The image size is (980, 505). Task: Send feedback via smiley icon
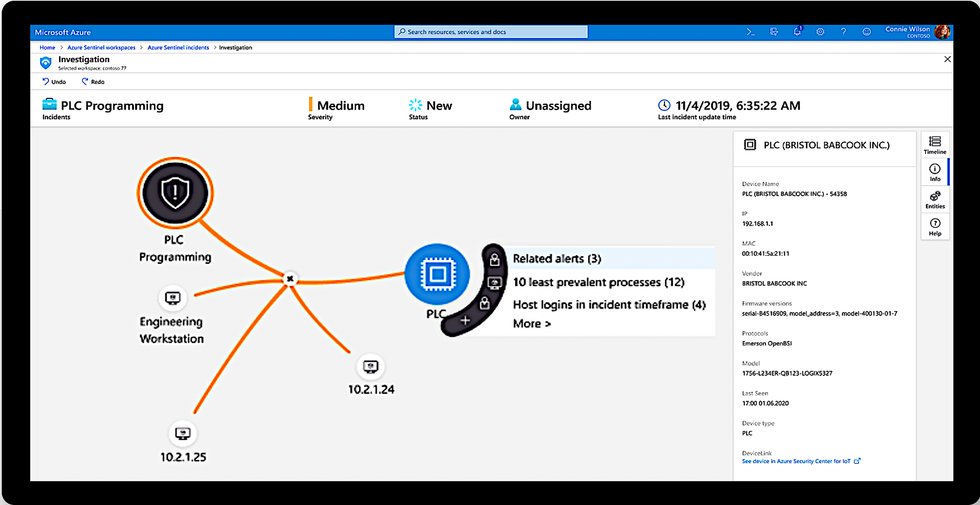point(867,32)
